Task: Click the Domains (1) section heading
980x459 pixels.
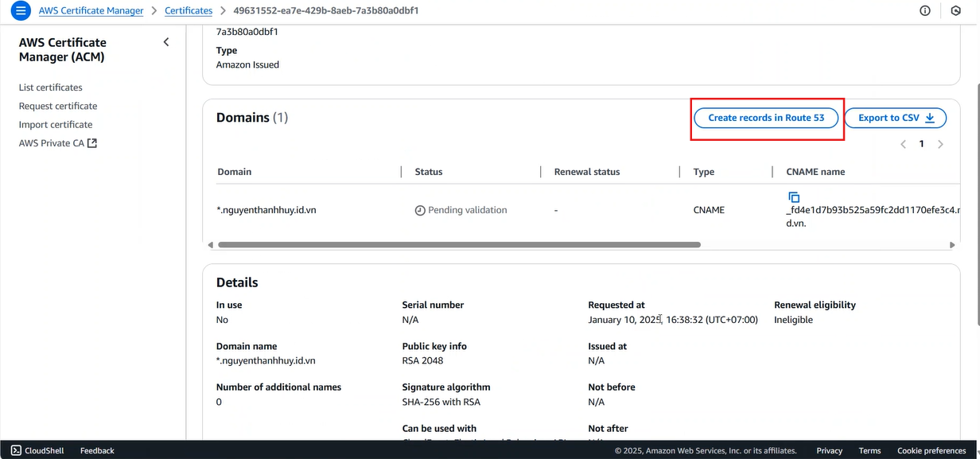Action: click(x=252, y=118)
